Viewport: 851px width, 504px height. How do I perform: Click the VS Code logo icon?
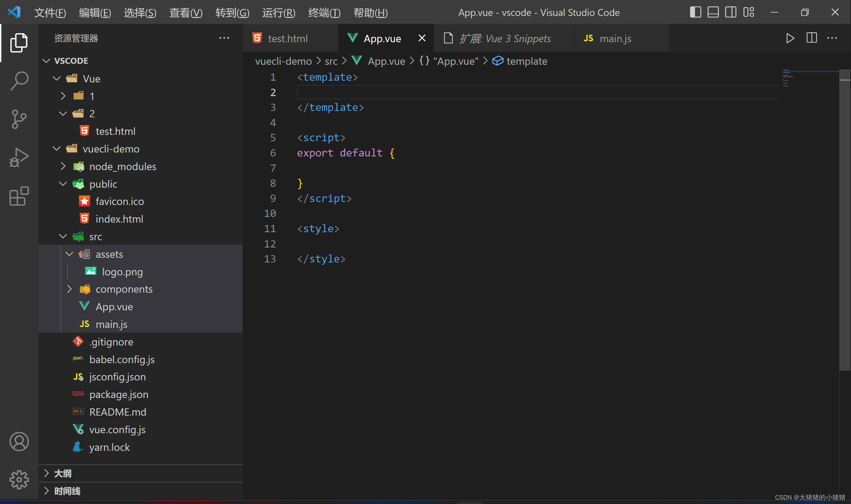(x=14, y=12)
